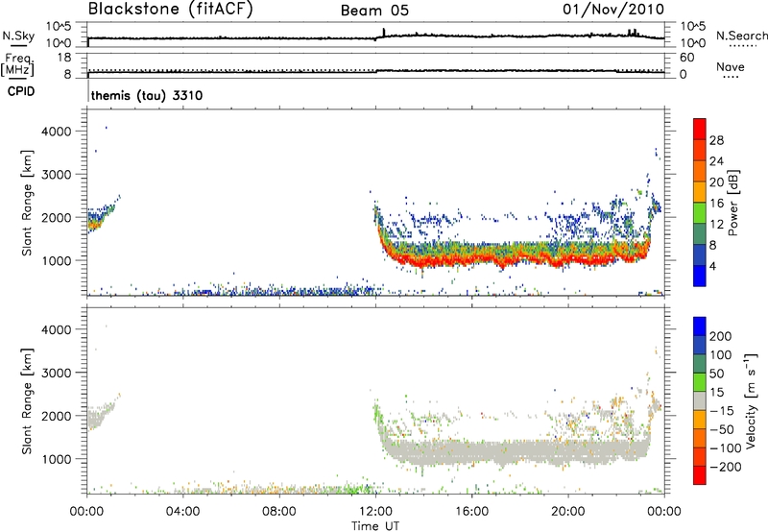Click the "16:00" time tick label
768x532 pixels.
(471, 512)
